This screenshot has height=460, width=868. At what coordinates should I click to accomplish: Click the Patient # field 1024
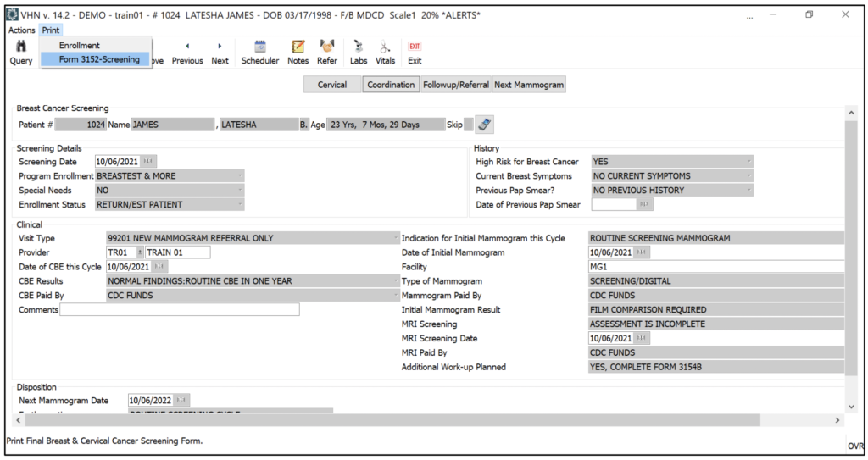81,125
